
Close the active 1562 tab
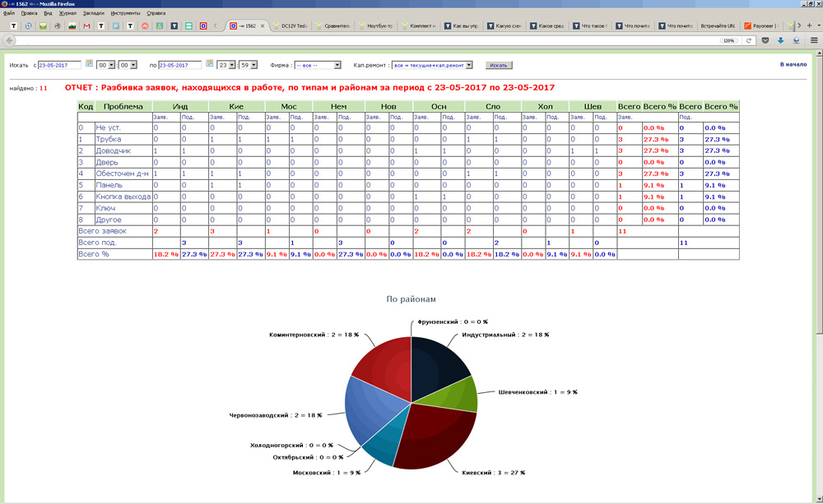tap(263, 26)
